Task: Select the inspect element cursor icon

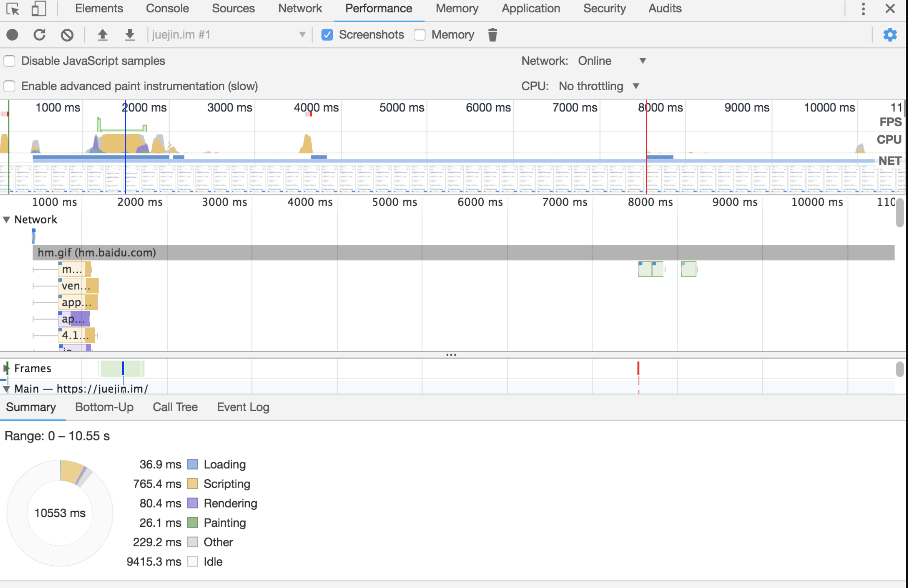Action: point(13,8)
